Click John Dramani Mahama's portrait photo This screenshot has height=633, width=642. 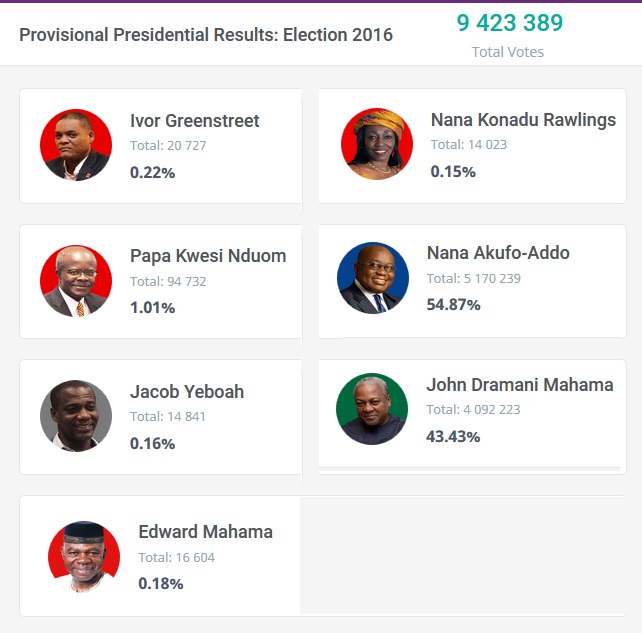click(373, 409)
